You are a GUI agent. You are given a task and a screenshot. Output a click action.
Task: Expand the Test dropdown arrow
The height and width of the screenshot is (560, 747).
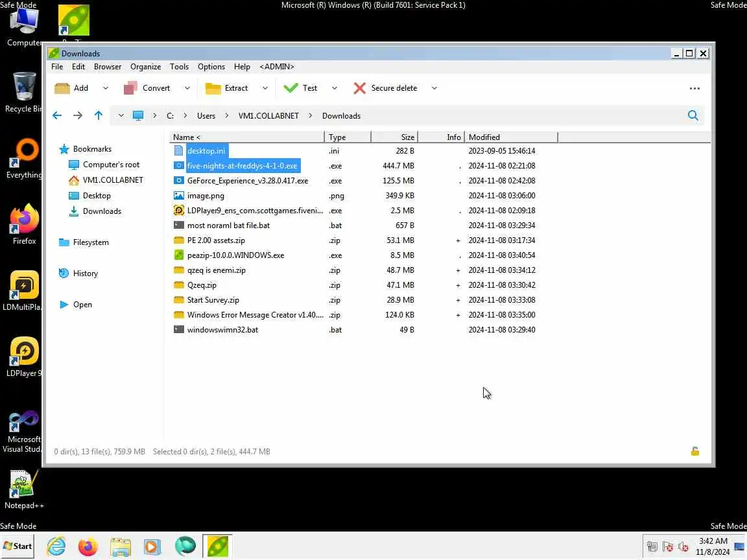point(335,88)
